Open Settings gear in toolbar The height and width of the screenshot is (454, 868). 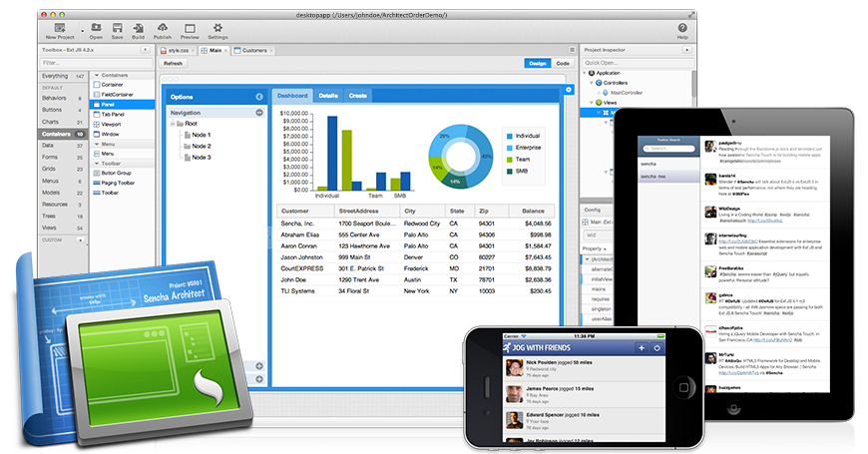(217, 28)
